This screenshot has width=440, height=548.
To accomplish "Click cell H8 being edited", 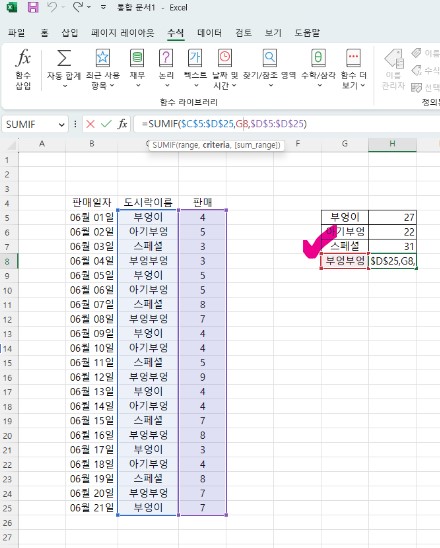I will tap(392, 261).
